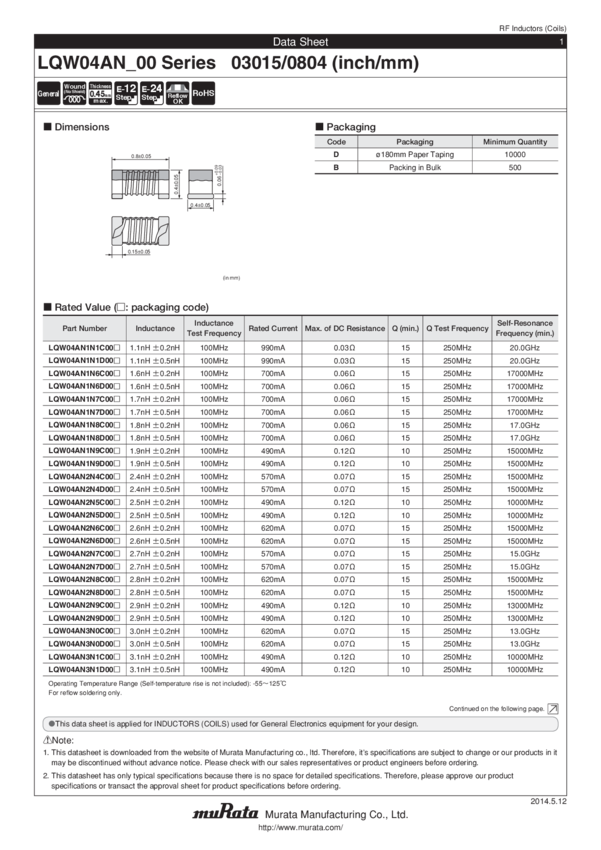Click the Wound type badge icon
The width and height of the screenshot is (601, 850).
point(74,93)
